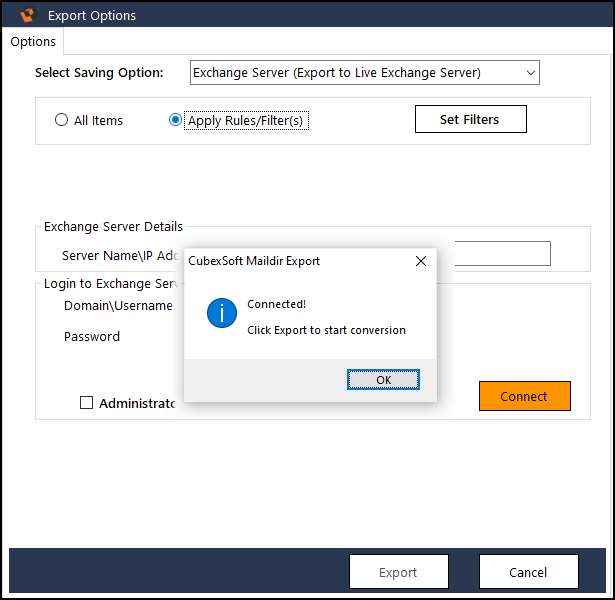
Task: Click the Password label
Action: click(92, 336)
